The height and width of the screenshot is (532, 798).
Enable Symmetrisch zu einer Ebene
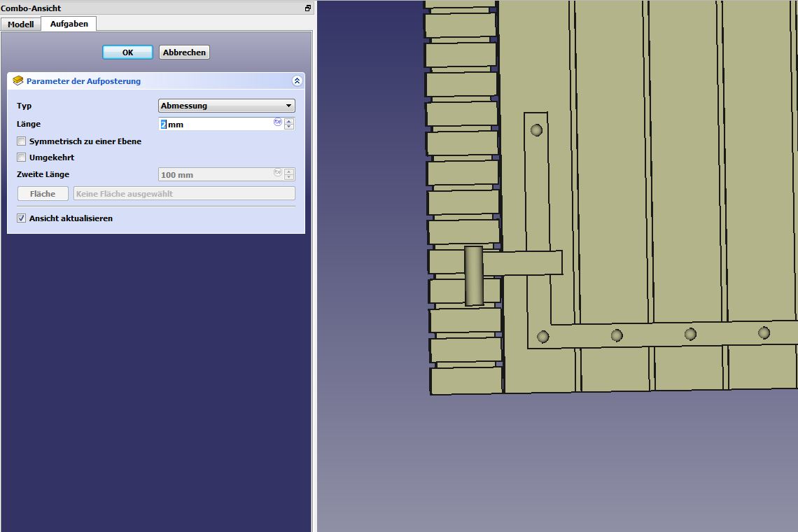tap(22, 141)
